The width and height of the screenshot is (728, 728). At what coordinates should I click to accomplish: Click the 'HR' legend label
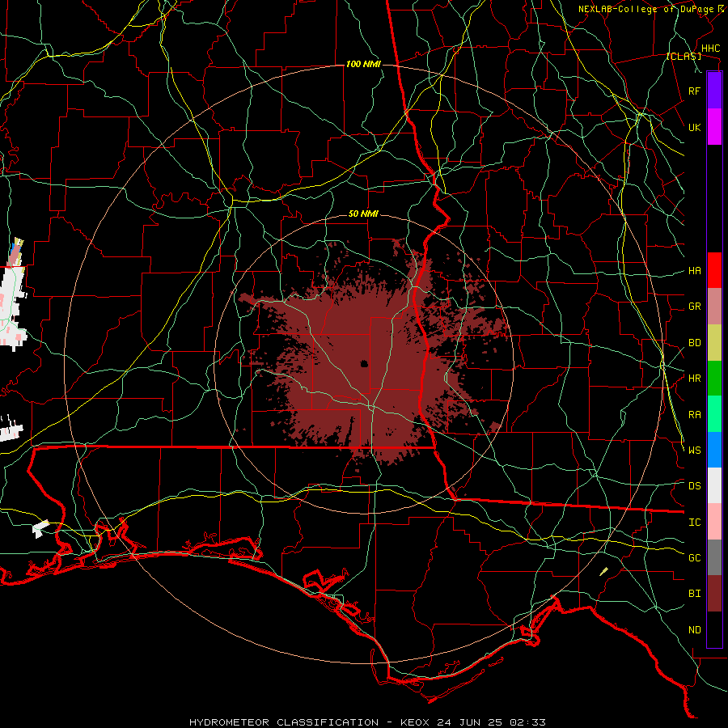694,379
